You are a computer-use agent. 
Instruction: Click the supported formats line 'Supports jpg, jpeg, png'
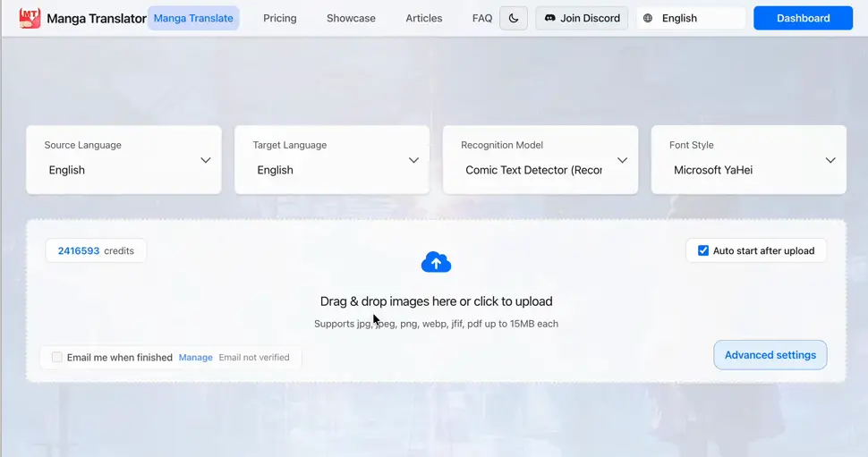(436, 324)
